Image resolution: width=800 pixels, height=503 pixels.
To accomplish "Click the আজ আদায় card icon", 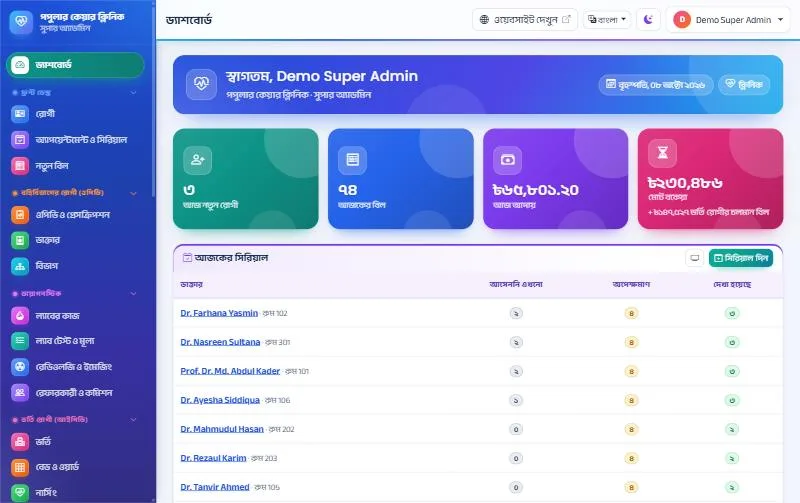I will click(508, 160).
